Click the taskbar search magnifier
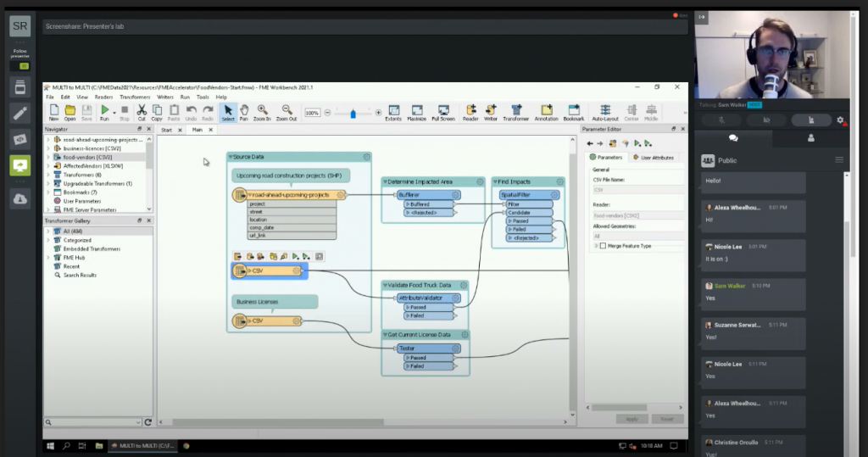 click(x=66, y=445)
